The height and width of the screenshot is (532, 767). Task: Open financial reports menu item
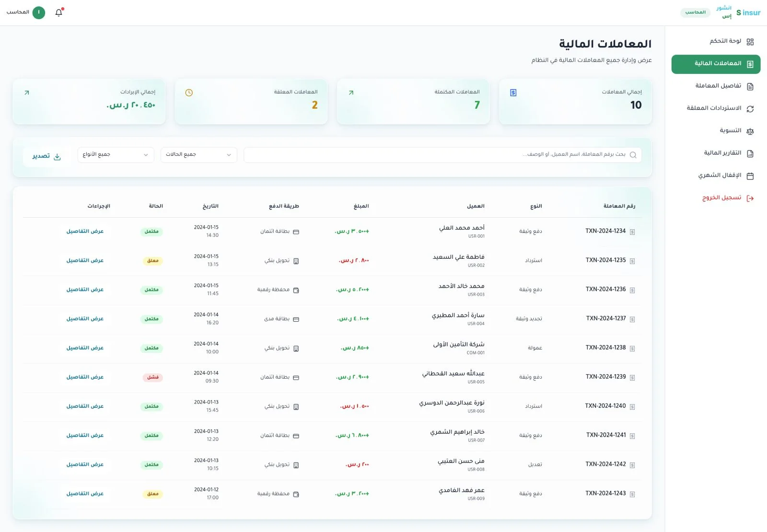716,153
